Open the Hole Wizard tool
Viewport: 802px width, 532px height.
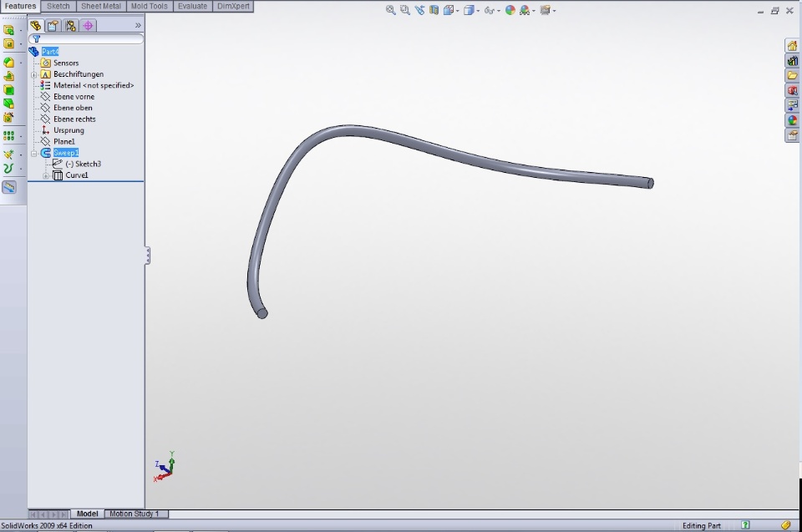8,118
